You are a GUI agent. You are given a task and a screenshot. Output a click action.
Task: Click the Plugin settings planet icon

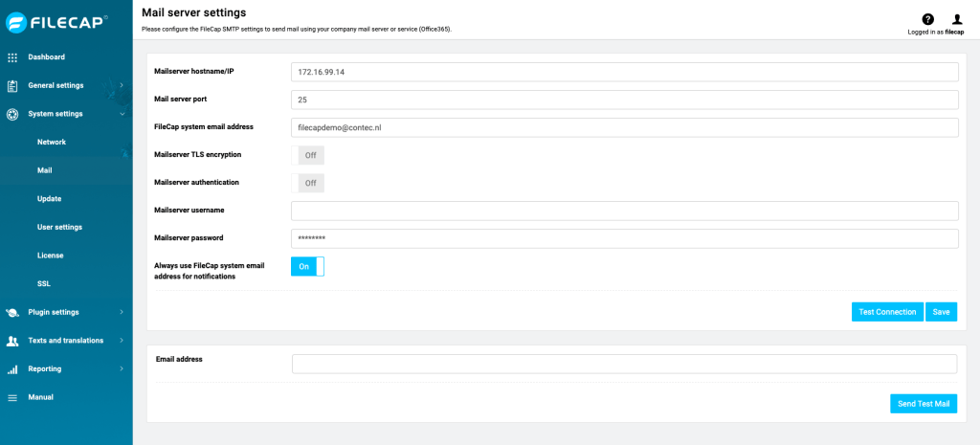coord(11,313)
